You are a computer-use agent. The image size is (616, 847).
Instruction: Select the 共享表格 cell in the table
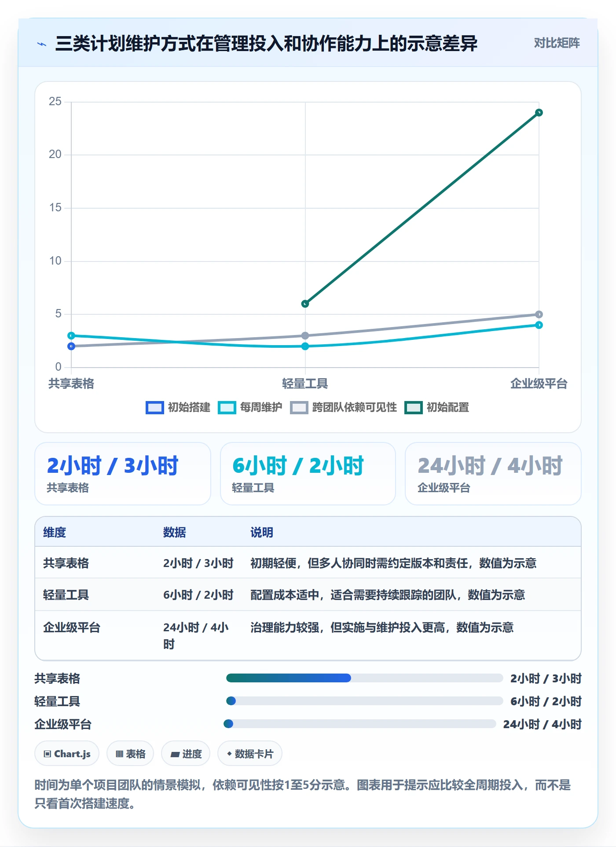coord(66,563)
